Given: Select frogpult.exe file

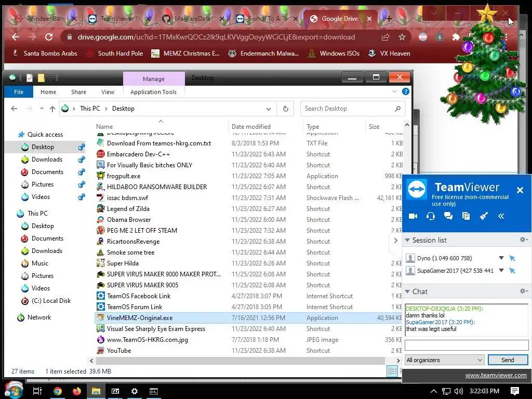Looking at the screenshot, I should tap(124, 176).
